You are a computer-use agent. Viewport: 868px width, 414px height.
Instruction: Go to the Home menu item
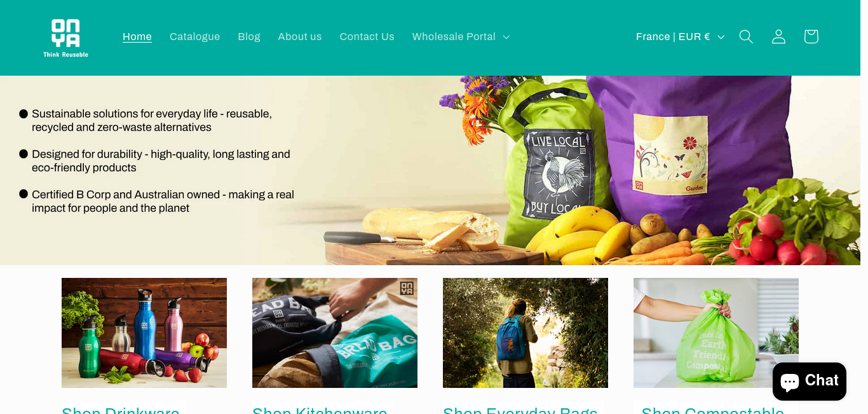coord(137,37)
